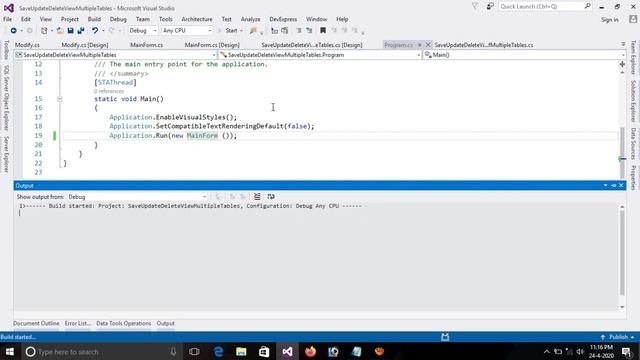The height and width of the screenshot is (360, 640).
Task: Open the Analyze menu
Action: (250, 19)
